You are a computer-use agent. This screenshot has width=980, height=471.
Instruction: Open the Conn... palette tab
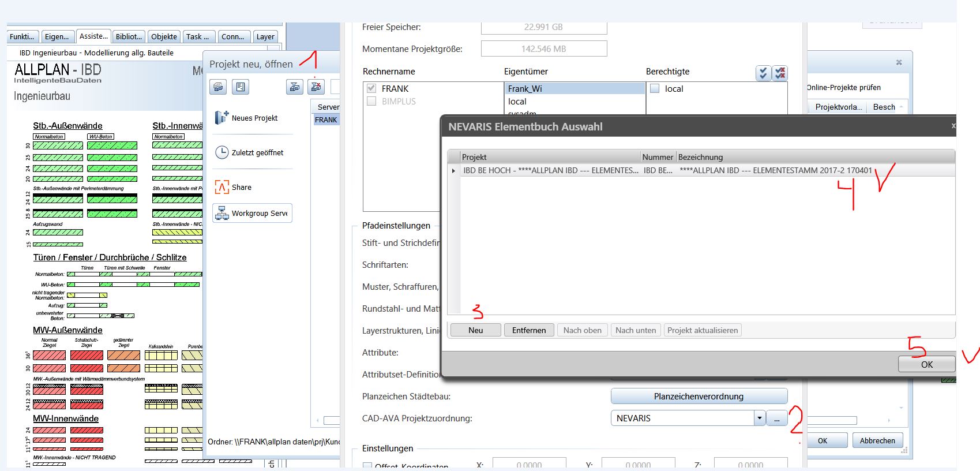(x=234, y=36)
